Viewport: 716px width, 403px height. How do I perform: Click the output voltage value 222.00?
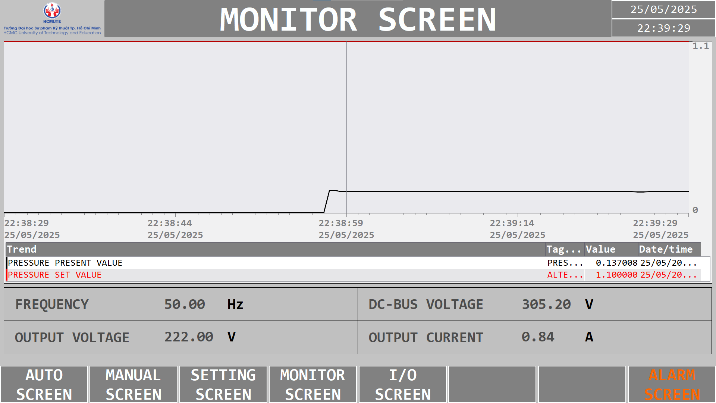tap(189, 337)
